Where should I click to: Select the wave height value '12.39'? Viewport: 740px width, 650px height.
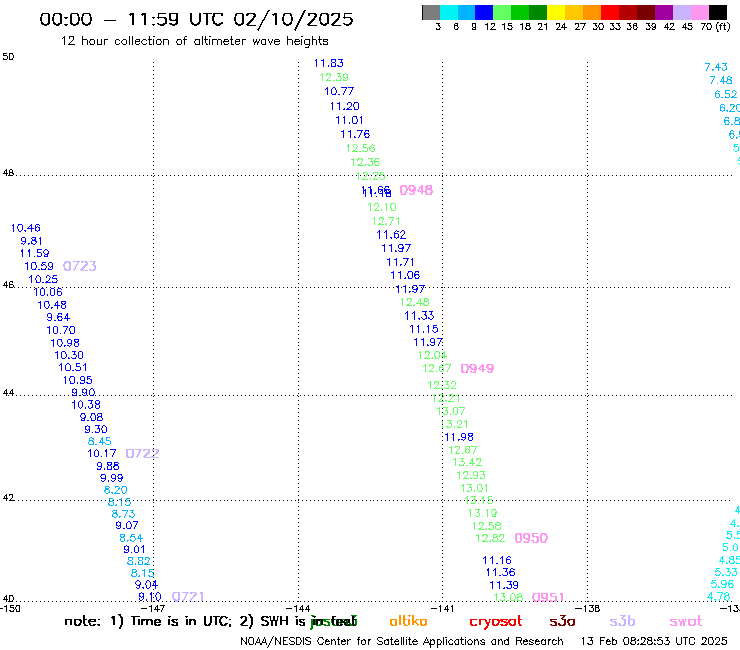pyautogui.click(x=334, y=77)
